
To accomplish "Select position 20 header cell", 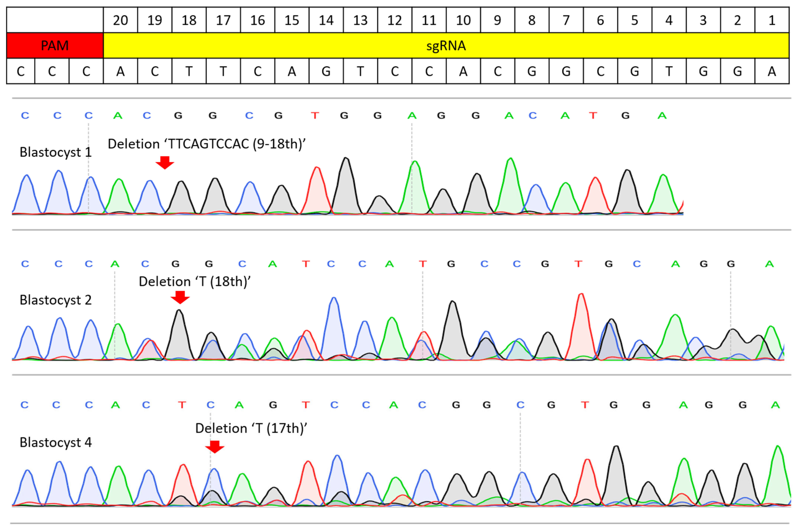I will pyautogui.click(x=120, y=20).
